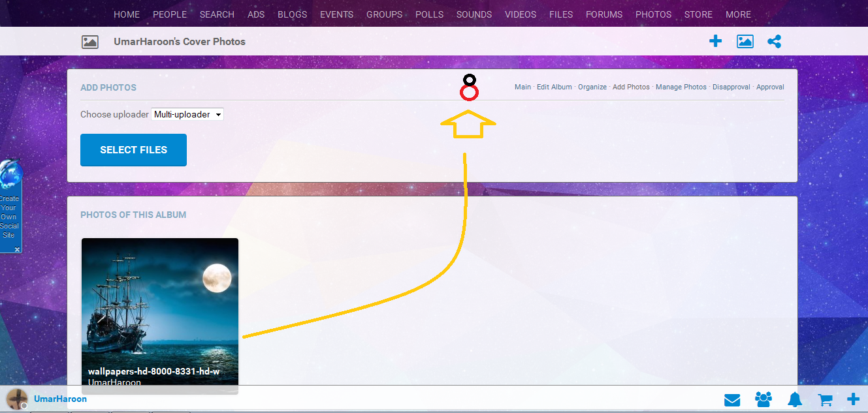Click the album image icon beside title
This screenshot has width=868, height=413.
coord(89,42)
